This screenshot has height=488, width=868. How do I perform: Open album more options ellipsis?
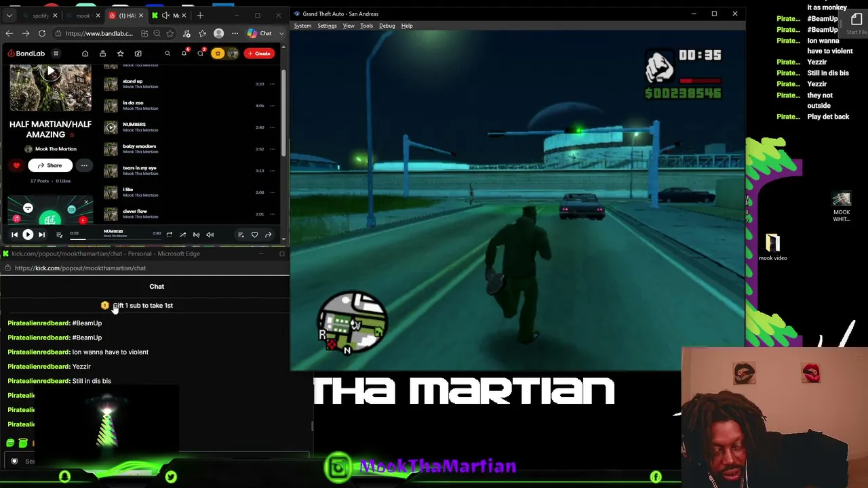pyautogui.click(x=84, y=165)
